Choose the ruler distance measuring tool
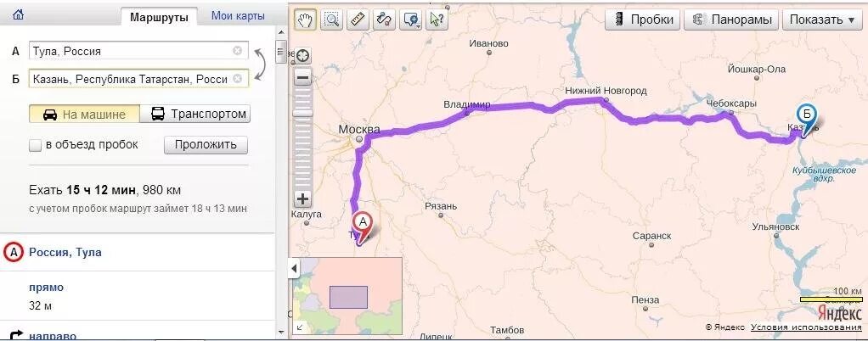Viewport: 868px width, 341px height. point(358,20)
